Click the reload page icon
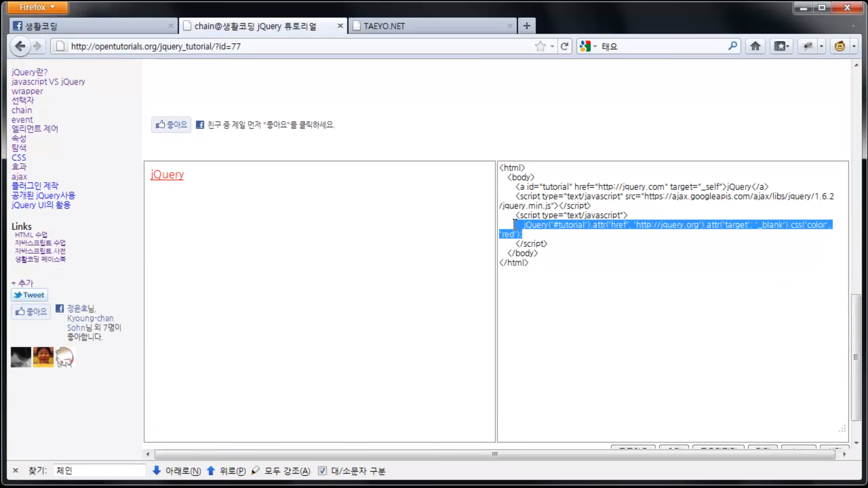Viewport: 868px width, 488px height. 564,46
